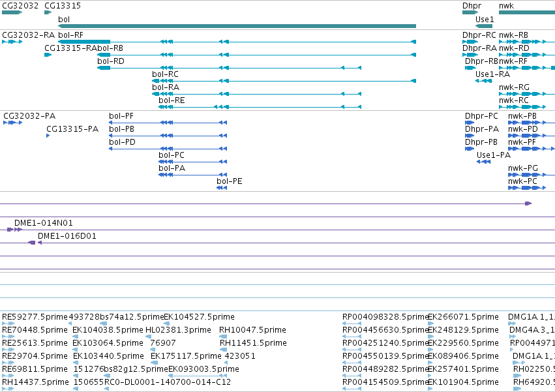Click the Dhpr-RA transcript label
Image resolution: width=555 pixels, height=392 pixels.
(x=479, y=48)
